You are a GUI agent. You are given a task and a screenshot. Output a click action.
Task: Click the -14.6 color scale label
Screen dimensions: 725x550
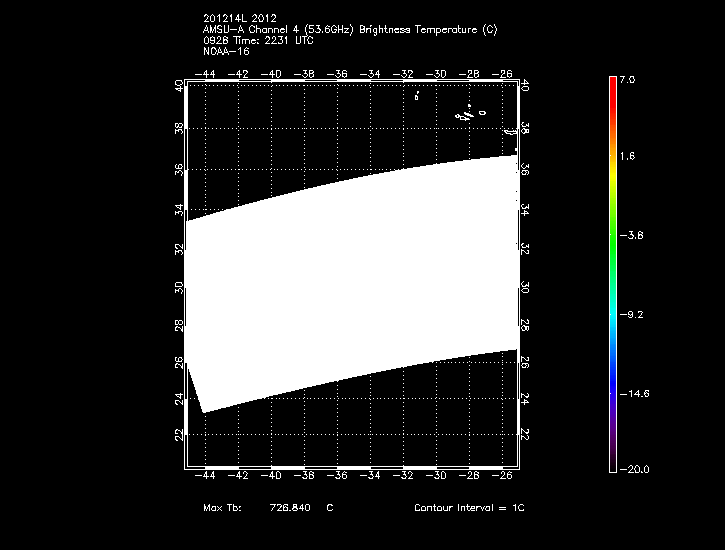click(x=634, y=394)
